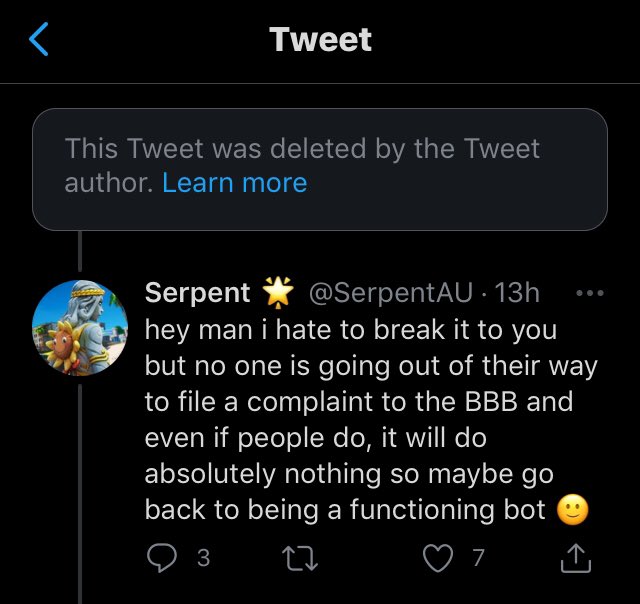Click the star emoji beside Serpent

(276, 293)
